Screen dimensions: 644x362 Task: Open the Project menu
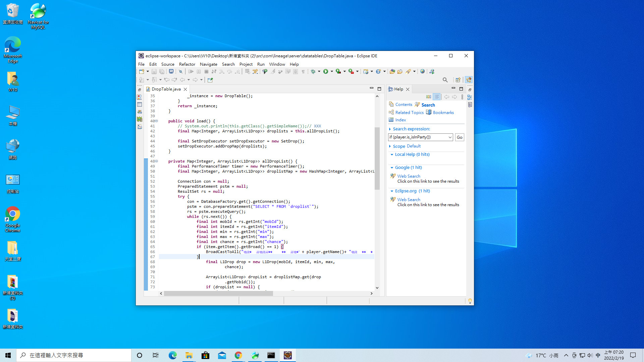[x=246, y=64]
